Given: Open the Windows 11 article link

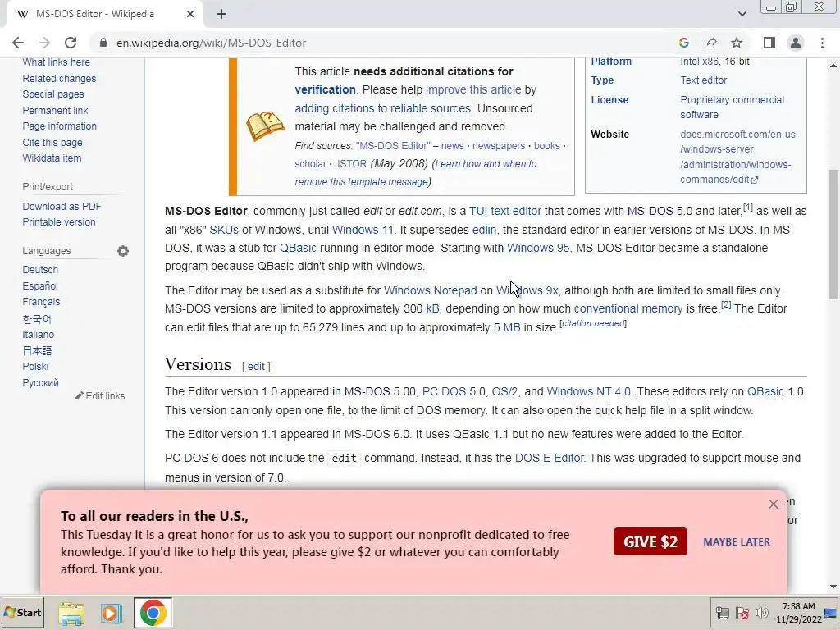Looking at the screenshot, I should click(363, 230).
